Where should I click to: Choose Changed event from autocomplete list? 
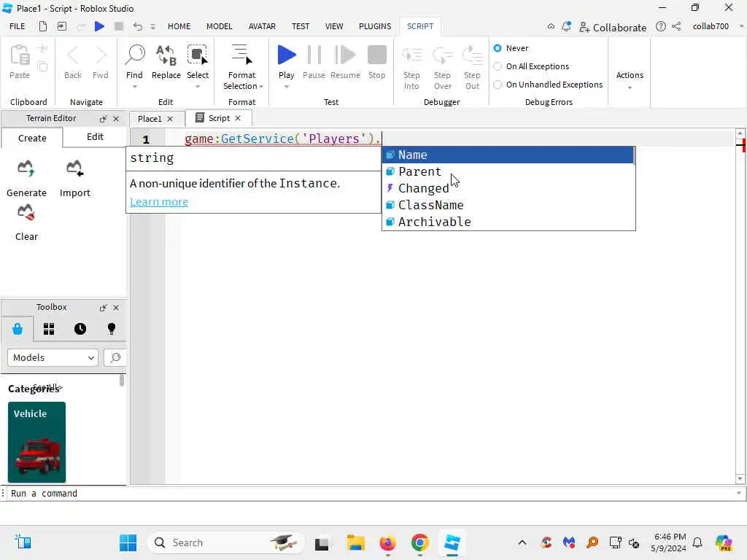point(508,188)
